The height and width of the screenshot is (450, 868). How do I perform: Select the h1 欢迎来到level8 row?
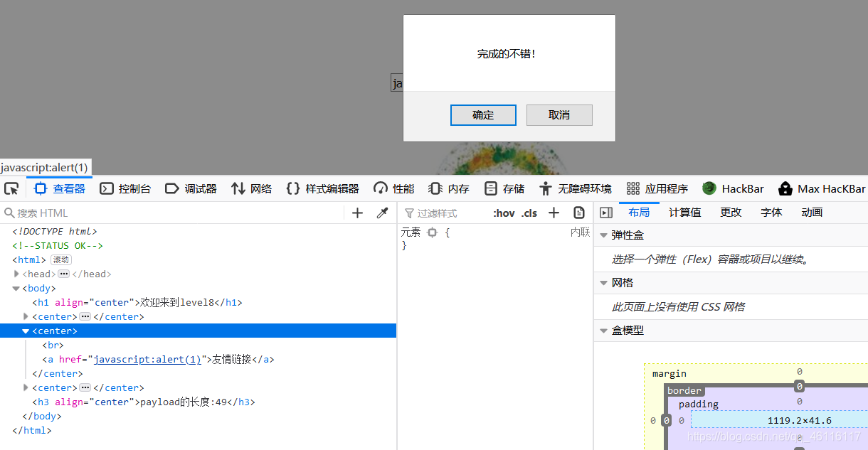[198, 302]
